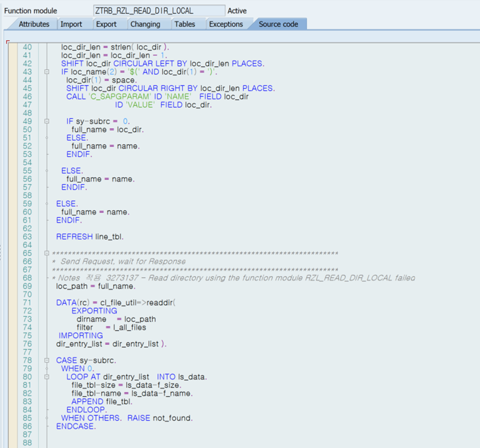Select the Changing tab
This screenshot has width=480, height=448.
pos(145,24)
